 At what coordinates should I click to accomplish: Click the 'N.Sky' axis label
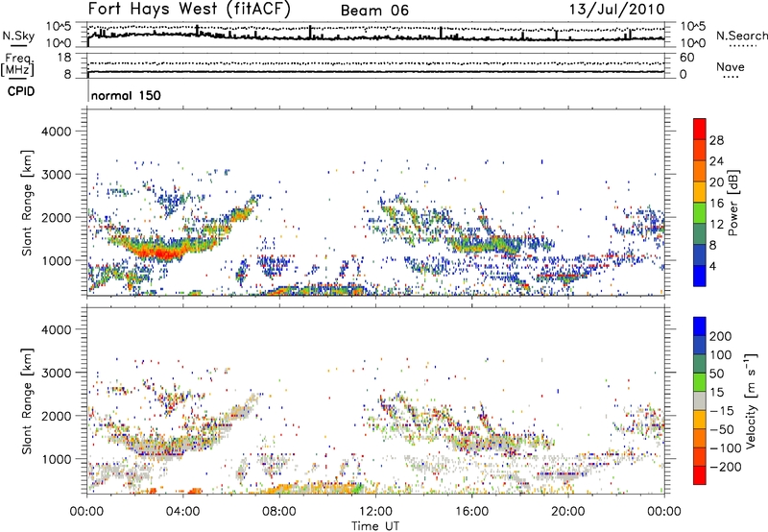[18, 36]
